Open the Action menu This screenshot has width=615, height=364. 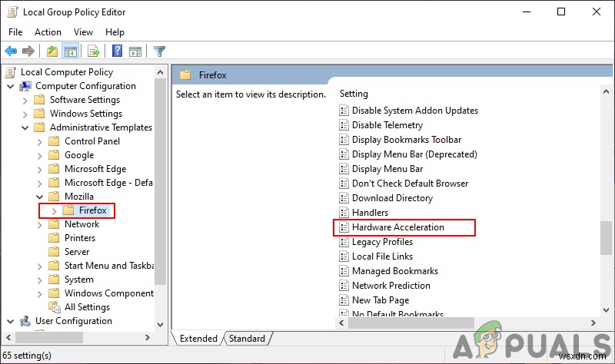point(48,32)
